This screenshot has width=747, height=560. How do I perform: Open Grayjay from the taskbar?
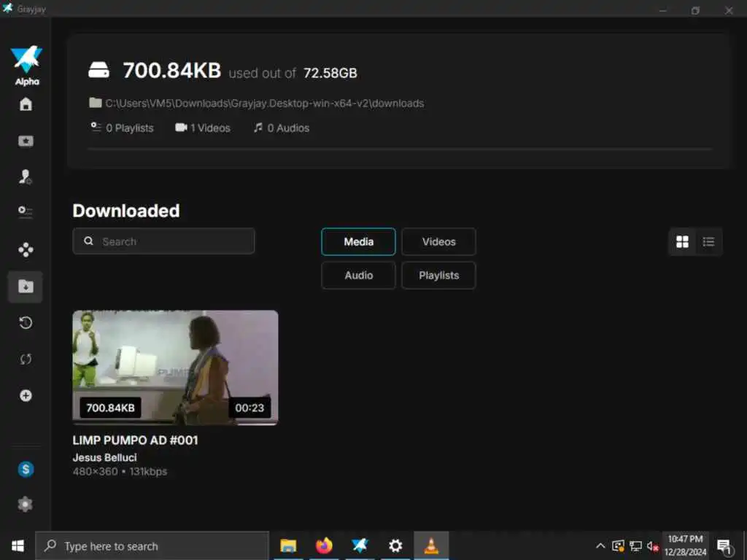pos(360,545)
